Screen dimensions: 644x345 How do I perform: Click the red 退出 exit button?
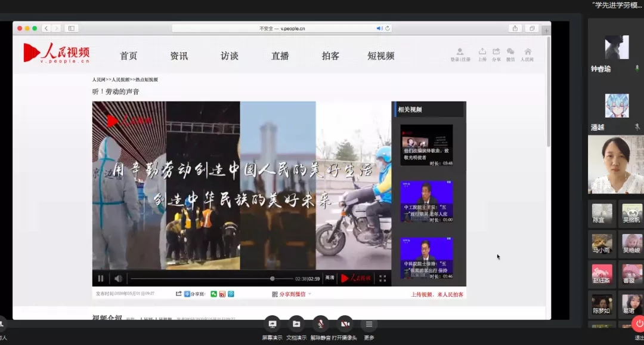(x=638, y=324)
